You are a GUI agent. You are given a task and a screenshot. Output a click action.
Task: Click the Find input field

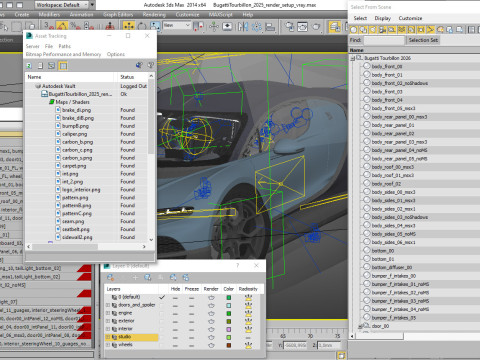tap(384, 40)
